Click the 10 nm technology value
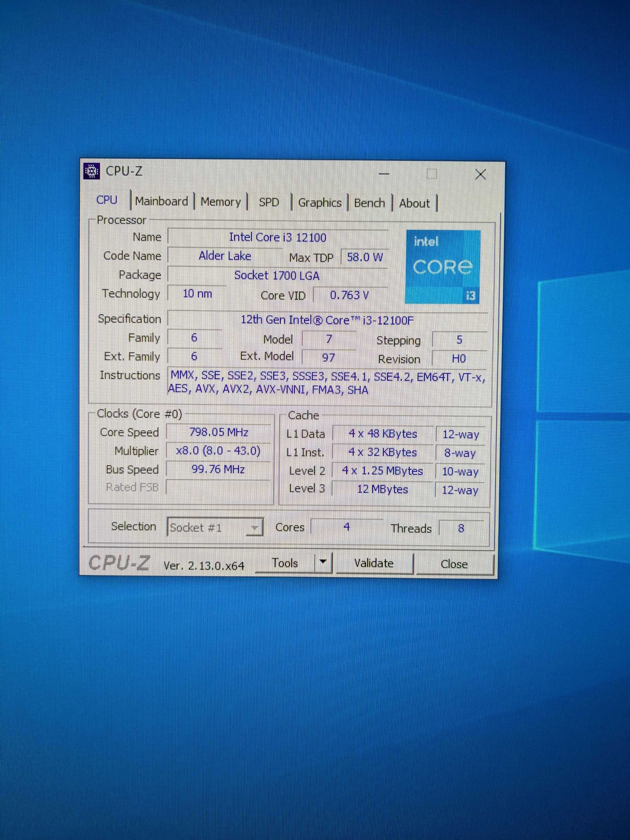This screenshot has height=840, width=630. [197, 294]
